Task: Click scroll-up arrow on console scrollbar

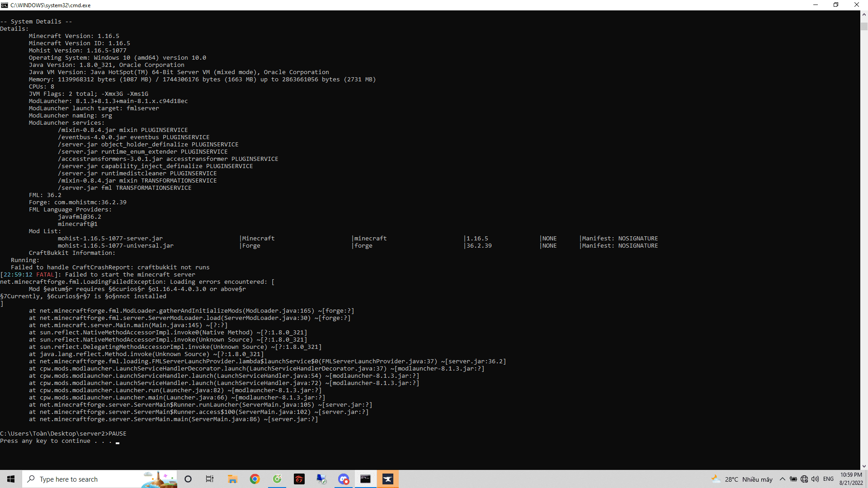Action: click(x=864, y=14)
